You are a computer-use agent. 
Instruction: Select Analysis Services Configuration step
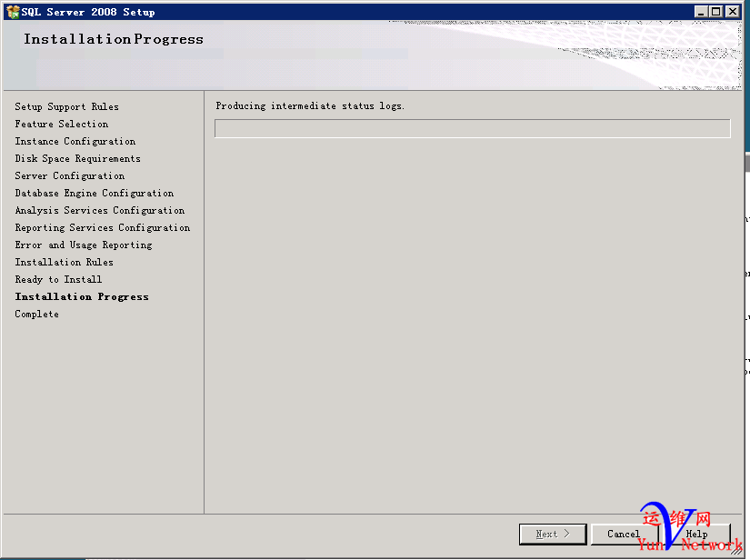click(x=100, y=210)
